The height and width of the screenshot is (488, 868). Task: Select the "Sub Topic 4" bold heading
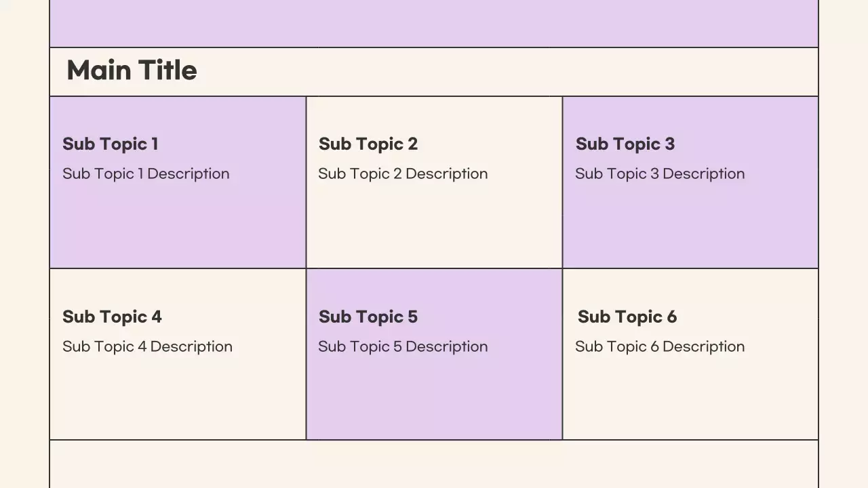[112, 317]
